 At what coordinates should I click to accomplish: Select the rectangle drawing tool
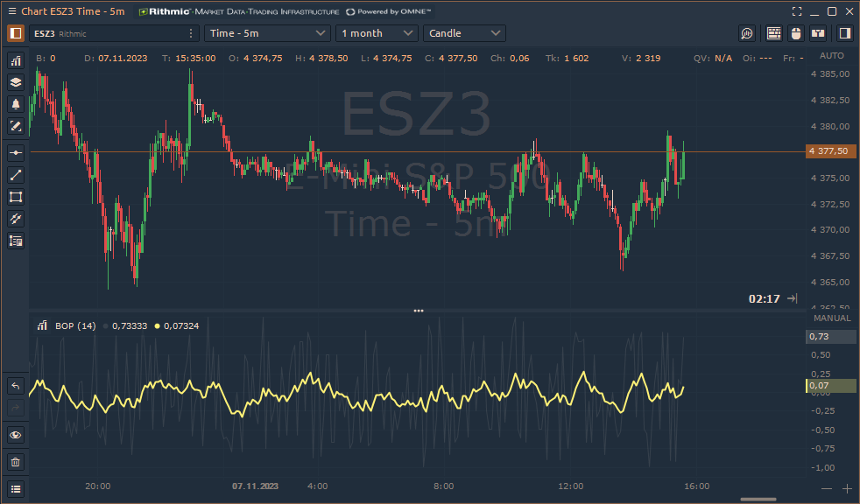coord(16,196)
